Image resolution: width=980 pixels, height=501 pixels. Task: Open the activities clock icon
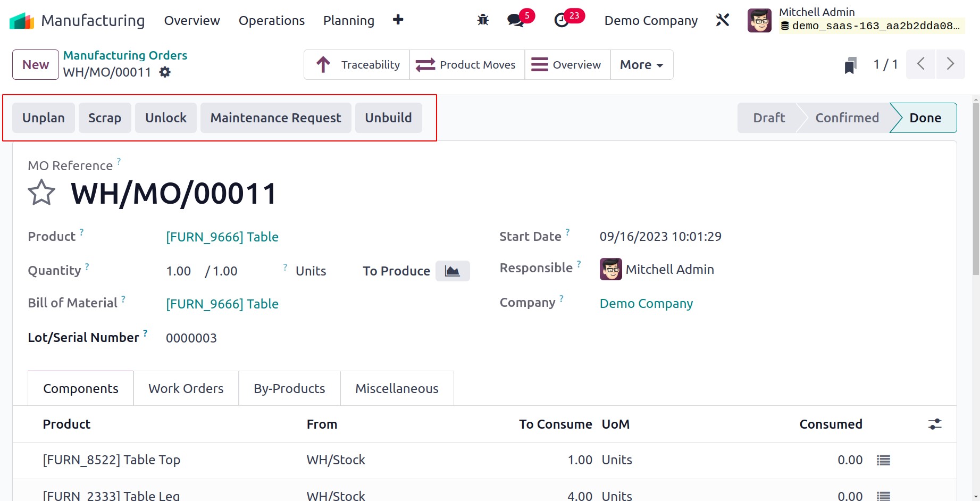(x=562, y=20)
